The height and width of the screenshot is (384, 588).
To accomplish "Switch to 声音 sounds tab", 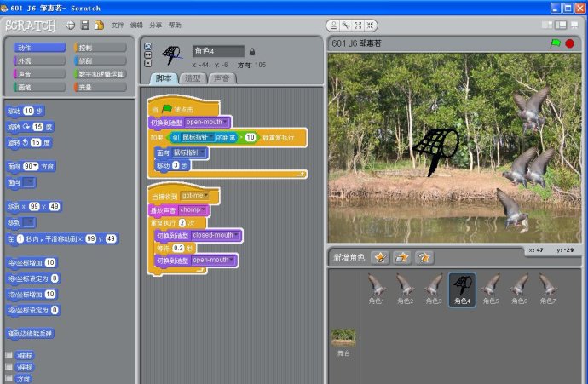I will [222, 78].
